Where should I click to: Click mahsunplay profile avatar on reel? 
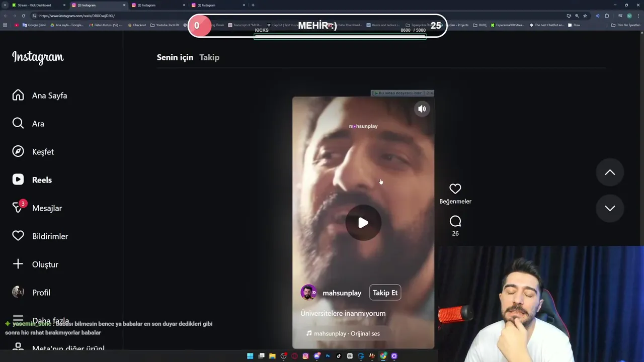[x=308, y=293]
